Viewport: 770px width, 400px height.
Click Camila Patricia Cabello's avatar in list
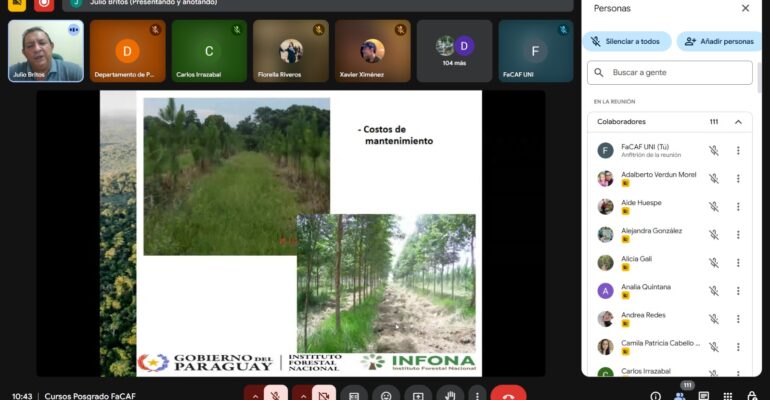click(605, 347)
